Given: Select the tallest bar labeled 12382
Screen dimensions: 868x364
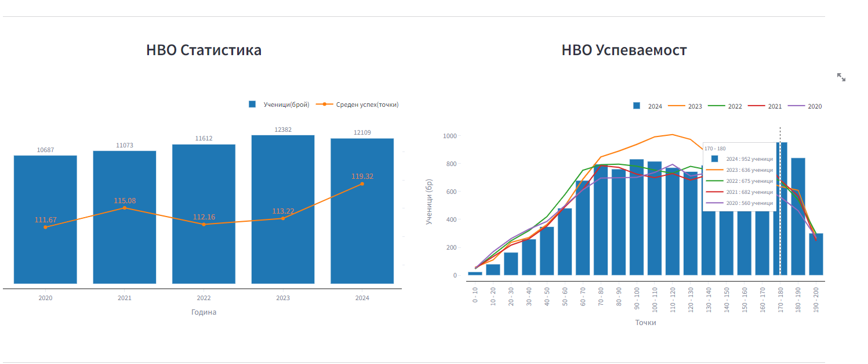Looking at the screenshot, I should click(283, 255).
